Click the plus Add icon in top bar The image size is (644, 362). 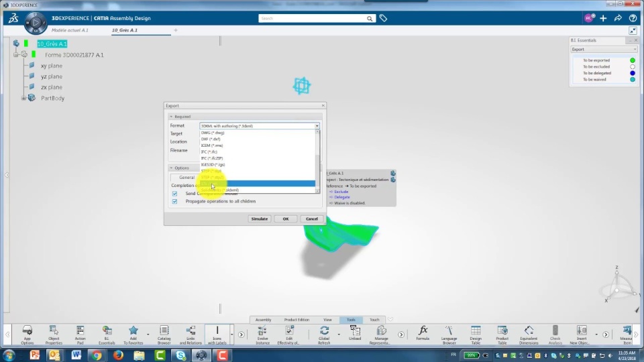pos(603,18)
